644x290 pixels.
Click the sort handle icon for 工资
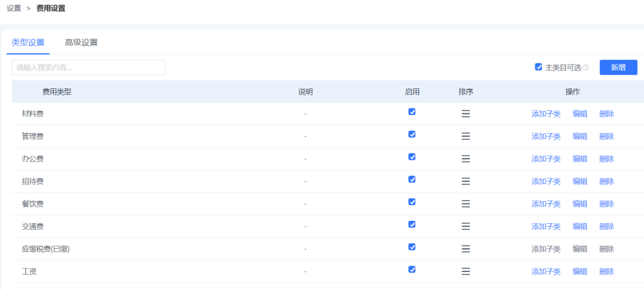(x=466, y=272)
